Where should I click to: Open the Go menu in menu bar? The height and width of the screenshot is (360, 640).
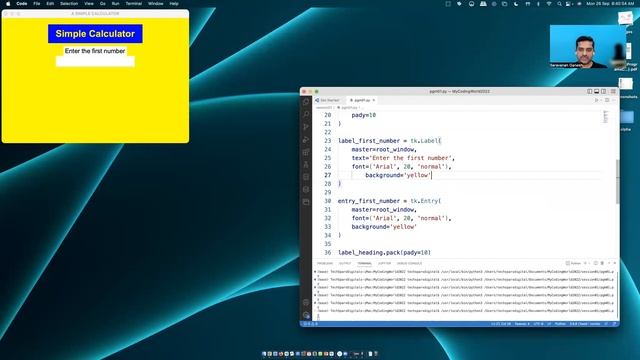(103, 4)
